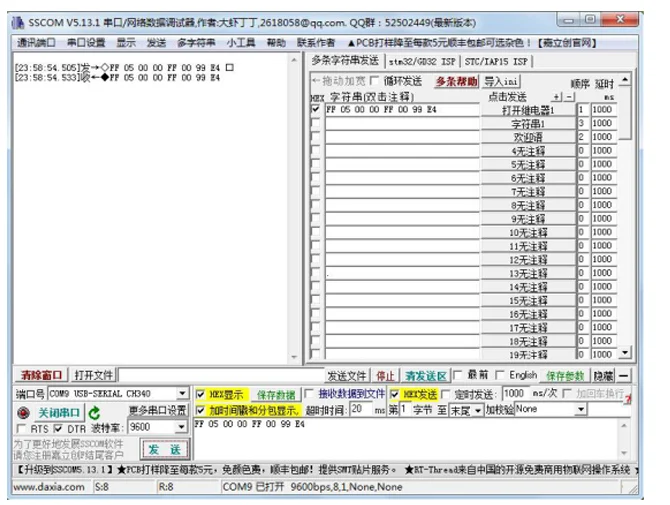The height and width of the screenshot is (505, 670).
Task: Click the 定时发送 1000 ms/次 interval field
Action: pyautogui.click(x=516, y=393)
